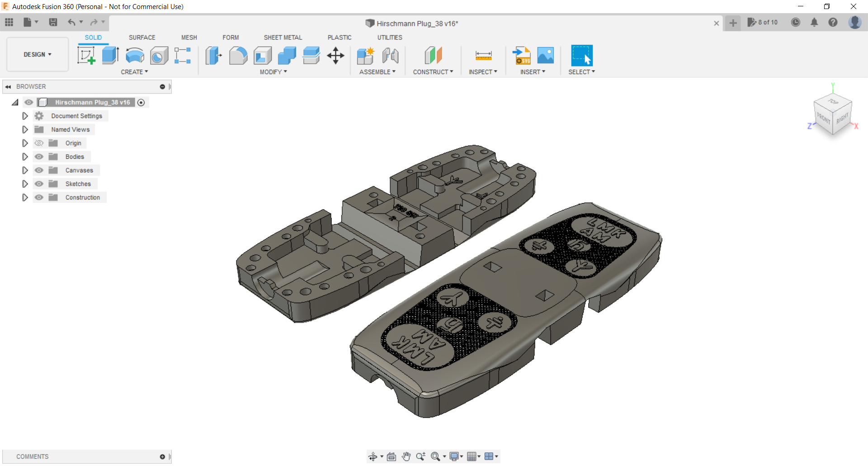Open the DESIGN workspace dropdown

point(38,54)
